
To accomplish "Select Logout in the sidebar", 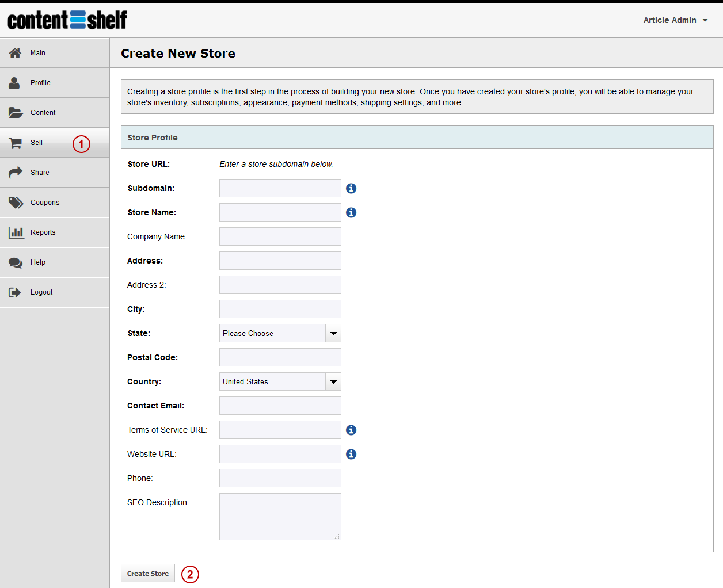I will pyautogui.click(x=41, y=292).
